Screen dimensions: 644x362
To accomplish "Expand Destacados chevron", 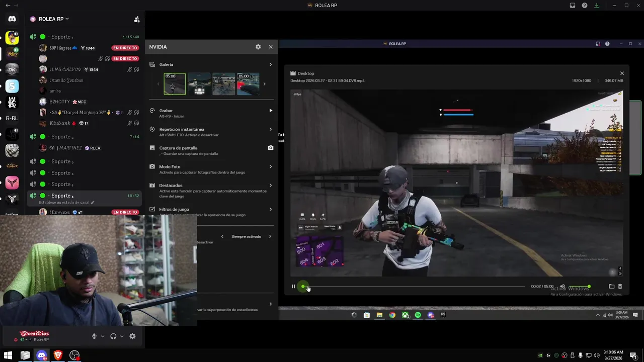I will click(270, 185).
